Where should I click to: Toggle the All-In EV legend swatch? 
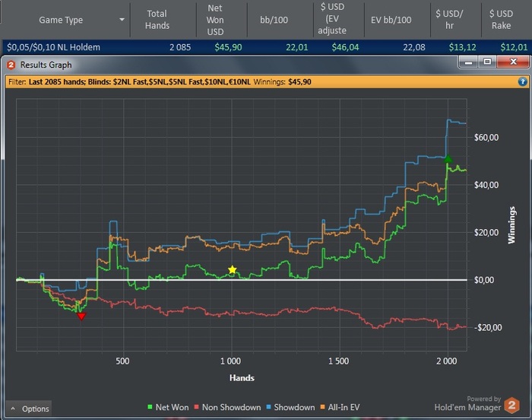pos(323,407)
